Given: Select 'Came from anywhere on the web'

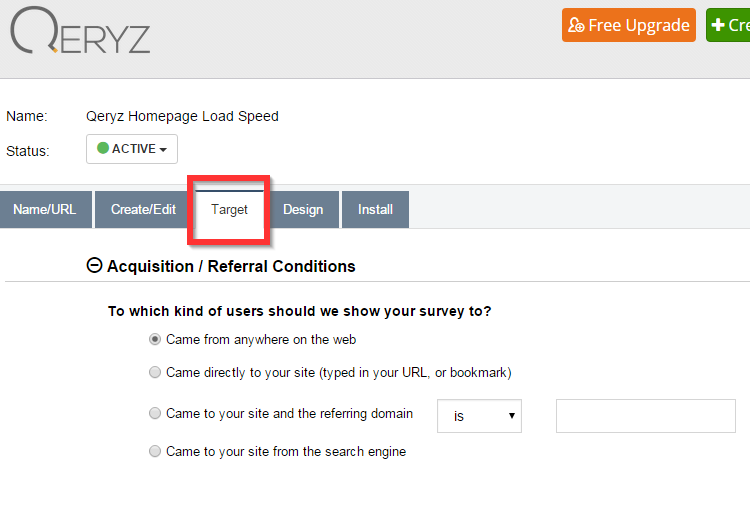Looking at the screenshot, I should (x=155, y=339).
